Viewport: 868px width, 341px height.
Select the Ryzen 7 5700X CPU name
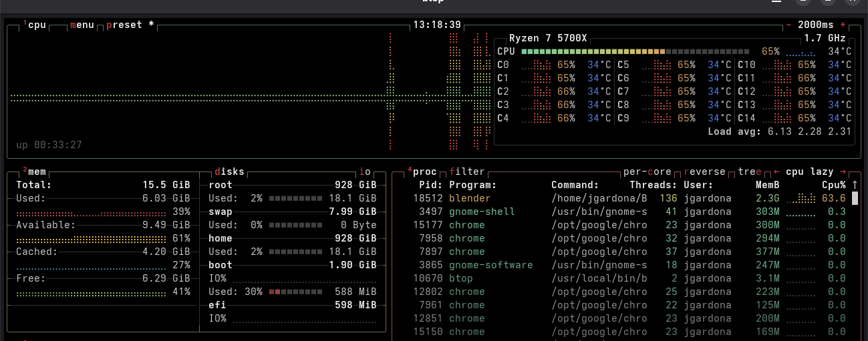pos(548,38)
